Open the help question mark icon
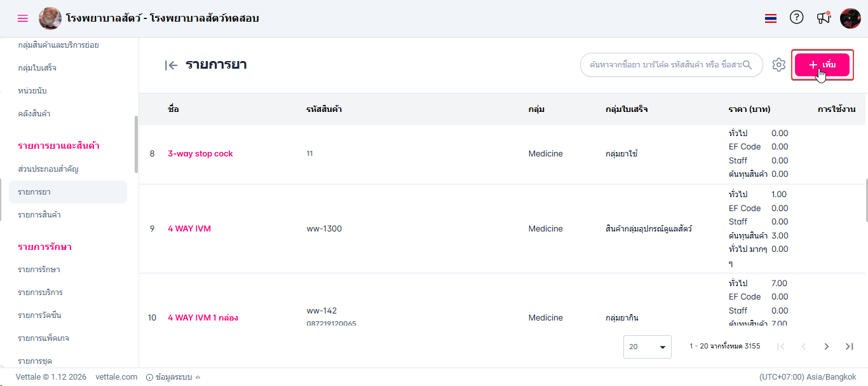Screen dimensions: 868x386 pos(796,18)
